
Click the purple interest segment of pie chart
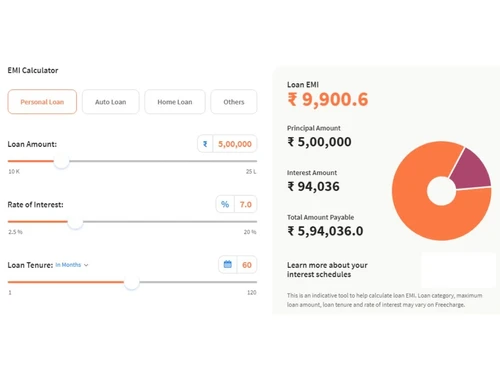472,170
